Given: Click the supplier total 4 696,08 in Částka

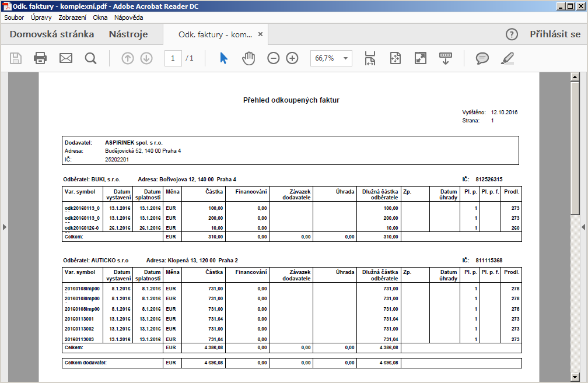Looking at the screenshot, I should (213, 363).
